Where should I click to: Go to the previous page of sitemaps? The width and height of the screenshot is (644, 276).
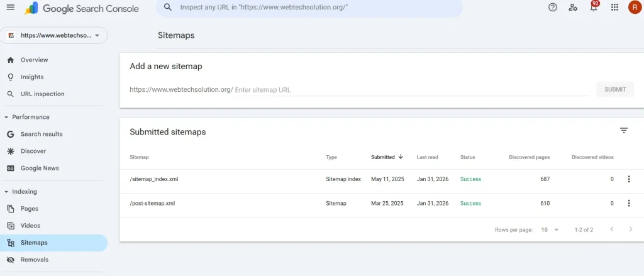tap(611, 229)
